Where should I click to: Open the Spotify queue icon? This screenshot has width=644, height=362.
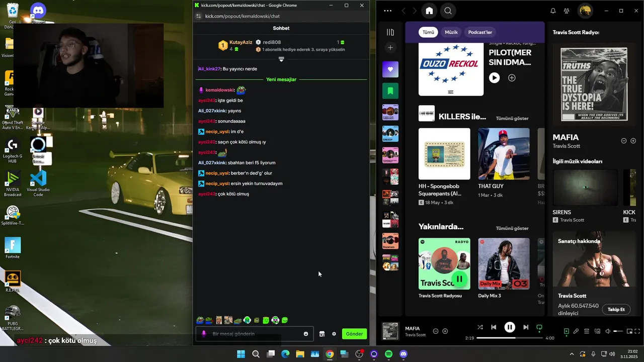(x=587, y=331)
